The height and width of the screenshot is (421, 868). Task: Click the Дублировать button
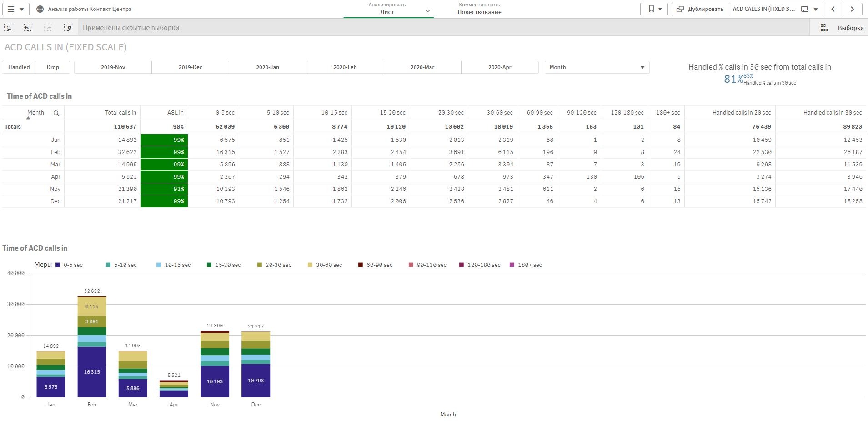point(700,9)
